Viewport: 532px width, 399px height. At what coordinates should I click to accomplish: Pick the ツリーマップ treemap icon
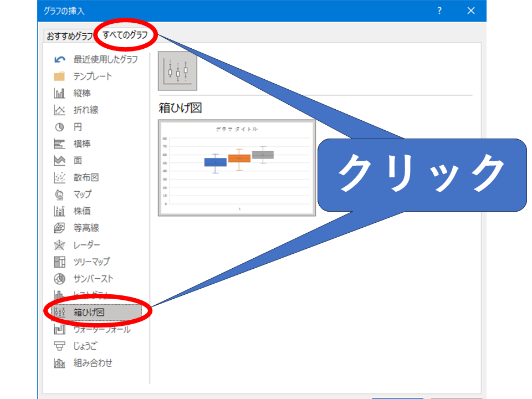(59, 262)
